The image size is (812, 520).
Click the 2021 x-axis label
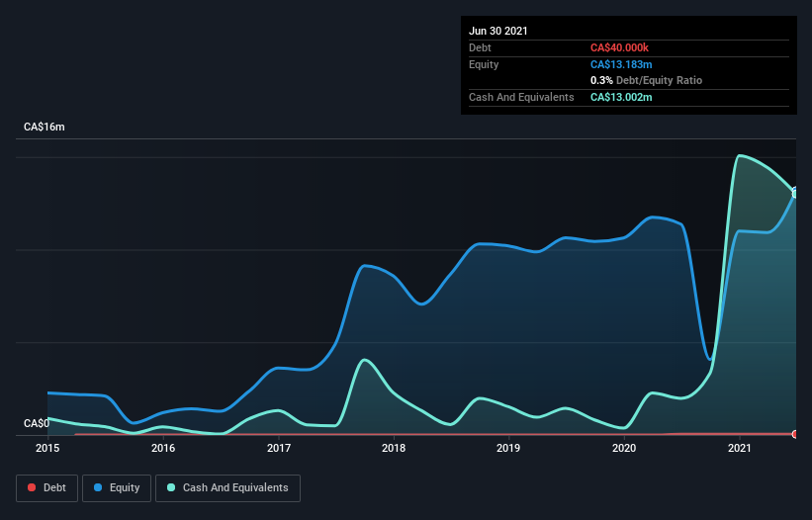[740, 448]
